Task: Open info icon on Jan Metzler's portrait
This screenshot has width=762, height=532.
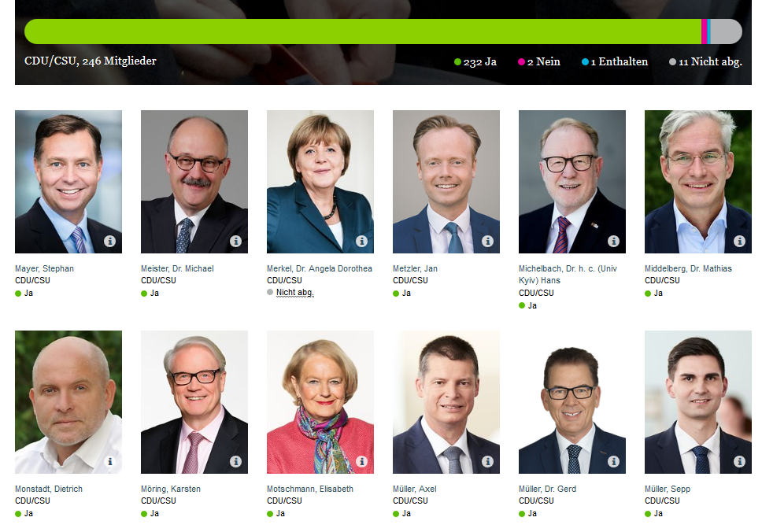Action: click(x=487, y=241)
